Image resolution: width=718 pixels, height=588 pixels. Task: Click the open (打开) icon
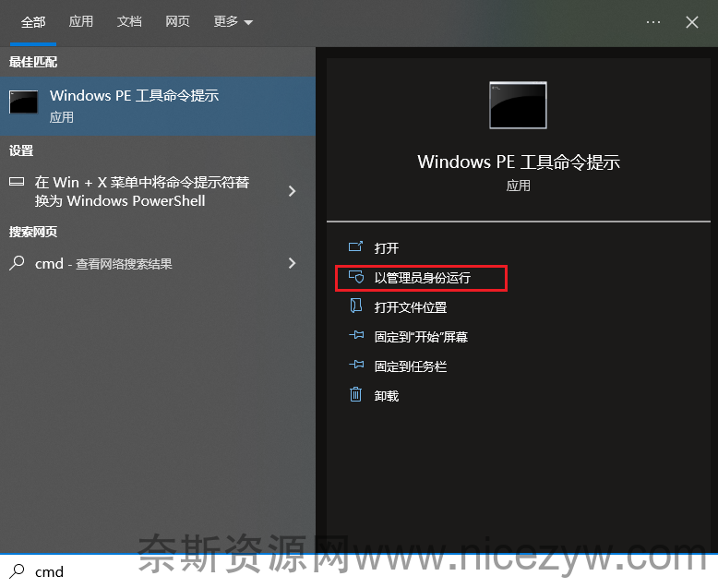click(x=355, y=247)
